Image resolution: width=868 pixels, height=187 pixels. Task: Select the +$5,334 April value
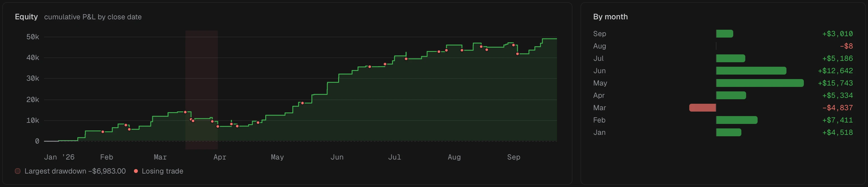point(837,95)
